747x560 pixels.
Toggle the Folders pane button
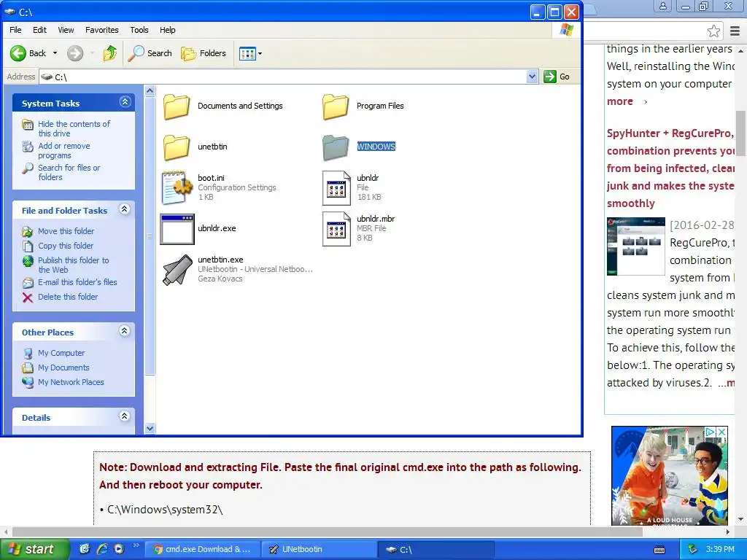click(204, 53)
